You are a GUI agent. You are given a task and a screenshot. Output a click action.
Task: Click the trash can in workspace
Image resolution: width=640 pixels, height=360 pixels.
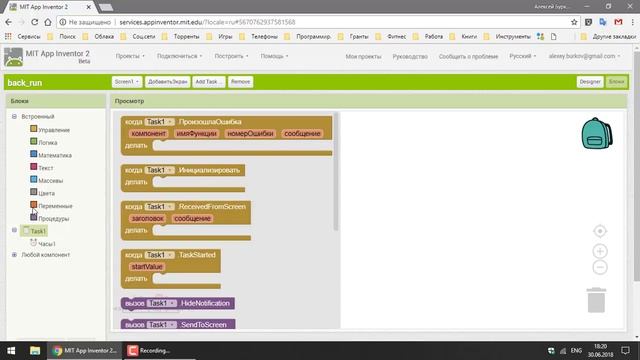[x=596, y=300]
